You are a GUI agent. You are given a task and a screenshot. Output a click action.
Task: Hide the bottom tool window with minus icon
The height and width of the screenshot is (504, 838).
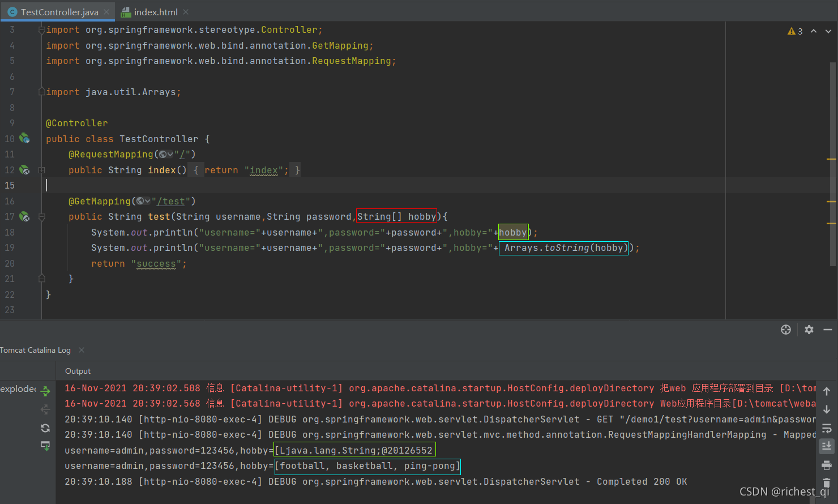click(828, 330)
